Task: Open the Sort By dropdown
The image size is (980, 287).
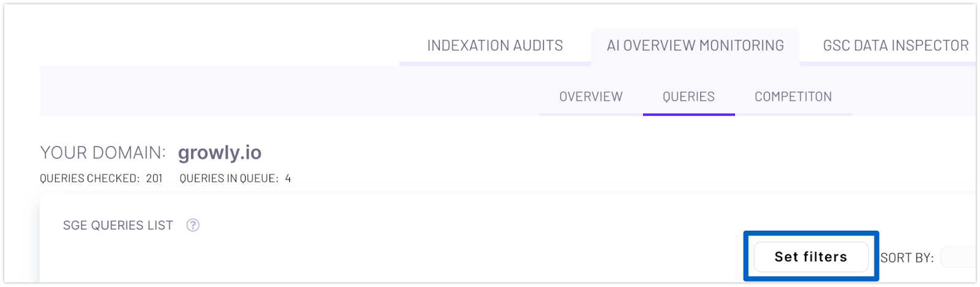Action: click(x=959, y=257)
